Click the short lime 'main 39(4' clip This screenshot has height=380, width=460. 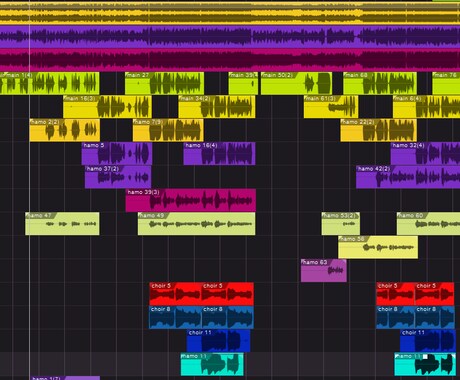point(243,83)
